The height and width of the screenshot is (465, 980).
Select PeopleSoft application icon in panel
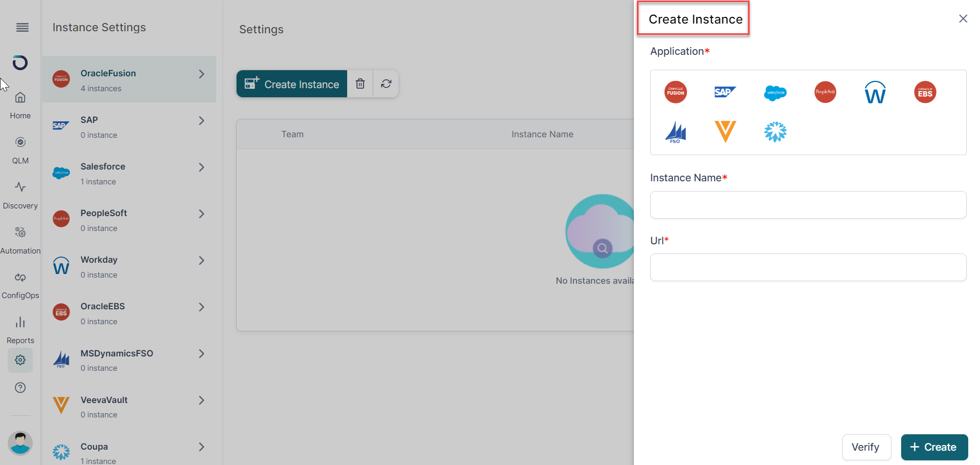tap(825, 92)
